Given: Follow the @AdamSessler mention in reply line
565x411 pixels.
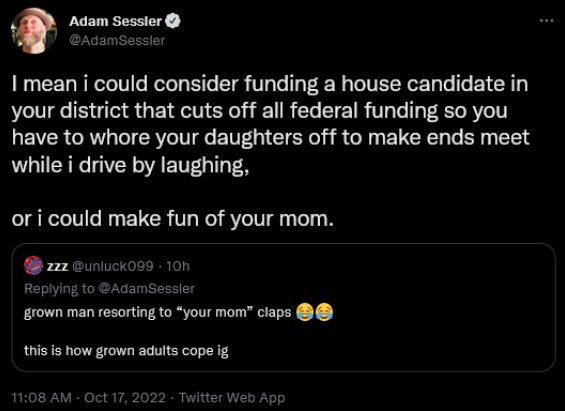Looking at the screenshot, I should tap(146, 289).
